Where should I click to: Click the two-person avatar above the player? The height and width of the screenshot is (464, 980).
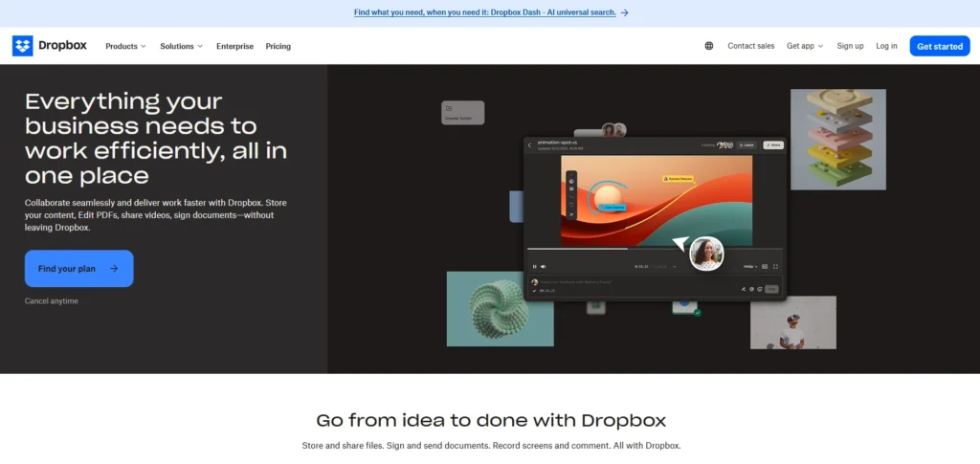tap(613, 130)
